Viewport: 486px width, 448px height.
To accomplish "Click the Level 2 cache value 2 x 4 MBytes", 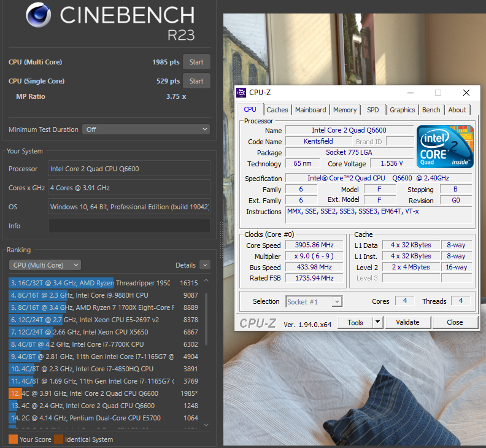I will pos(411,267).
